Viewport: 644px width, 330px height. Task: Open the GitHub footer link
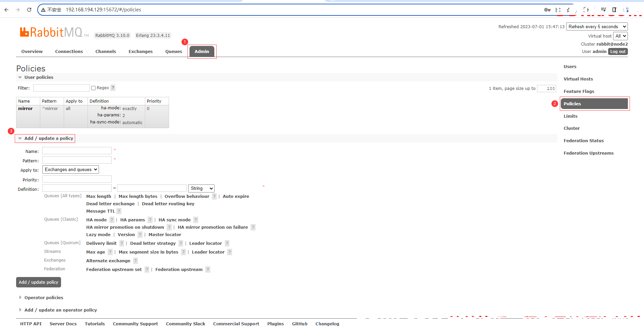(300, 324)
